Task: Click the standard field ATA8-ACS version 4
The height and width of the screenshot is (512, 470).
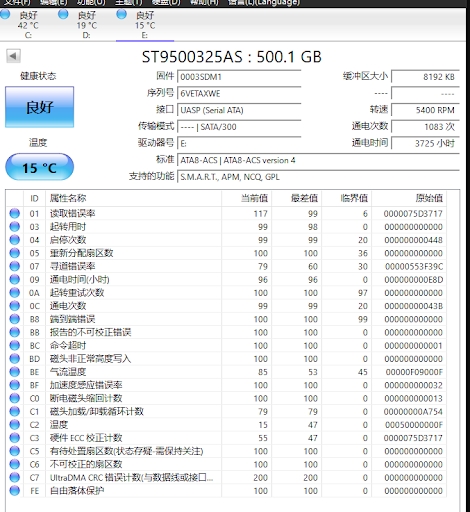Action: [319, 160]
